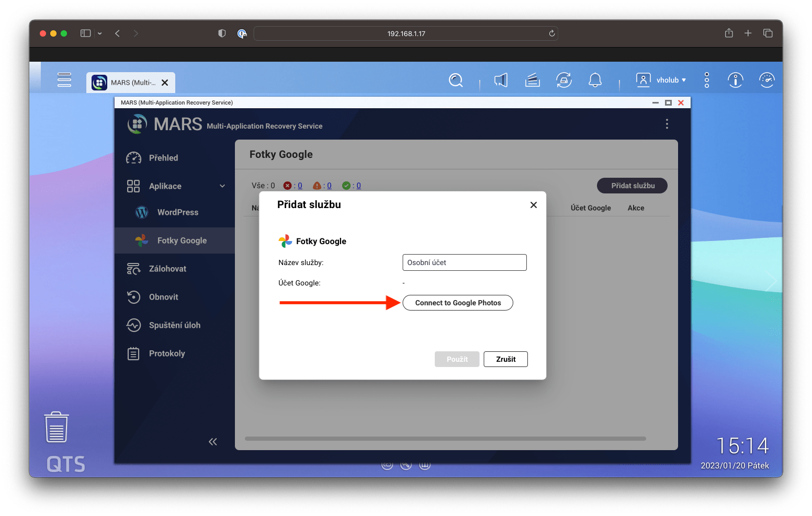Click the Protokoly clipboard icon
Viewport: 812px width, 516px height.
[133, 353]
